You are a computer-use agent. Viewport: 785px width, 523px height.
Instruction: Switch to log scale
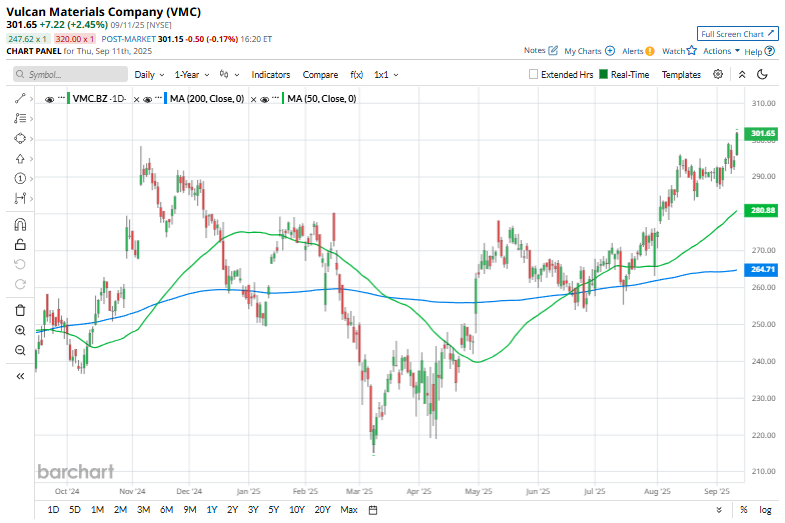[765, 510]
